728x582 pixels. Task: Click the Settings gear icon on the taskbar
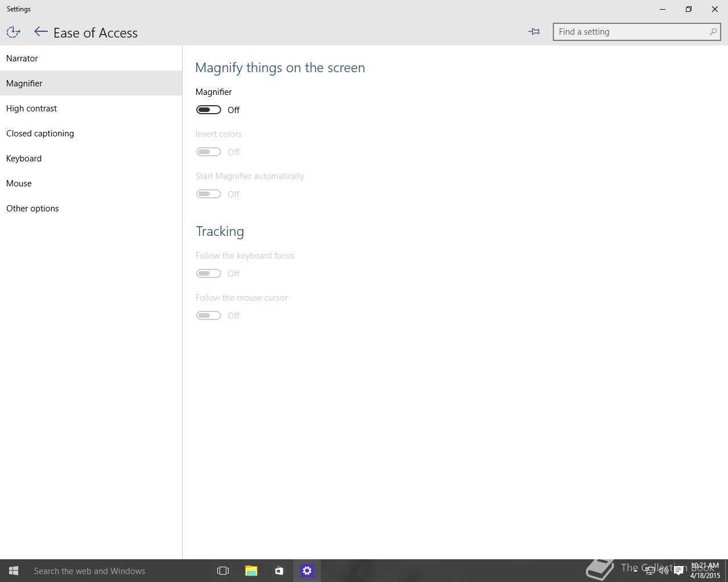pos(307,571)
